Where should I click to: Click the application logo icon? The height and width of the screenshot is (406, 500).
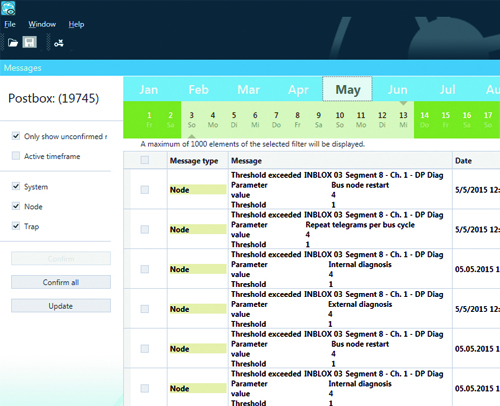point(8,8)
